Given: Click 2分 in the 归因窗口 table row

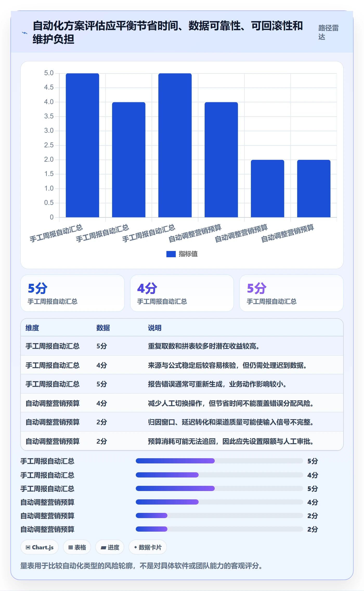Looking at the screenshot, I should 102,422.
